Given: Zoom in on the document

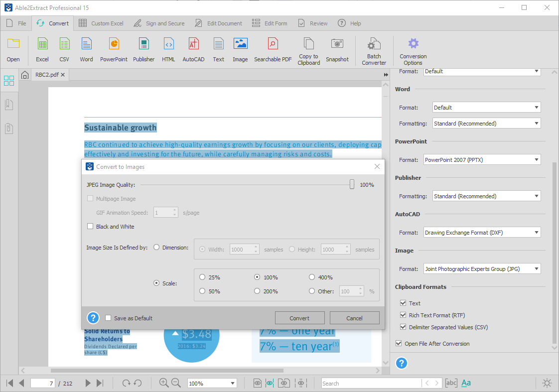Looking at the screenshot, I should (x=163, y=383).
